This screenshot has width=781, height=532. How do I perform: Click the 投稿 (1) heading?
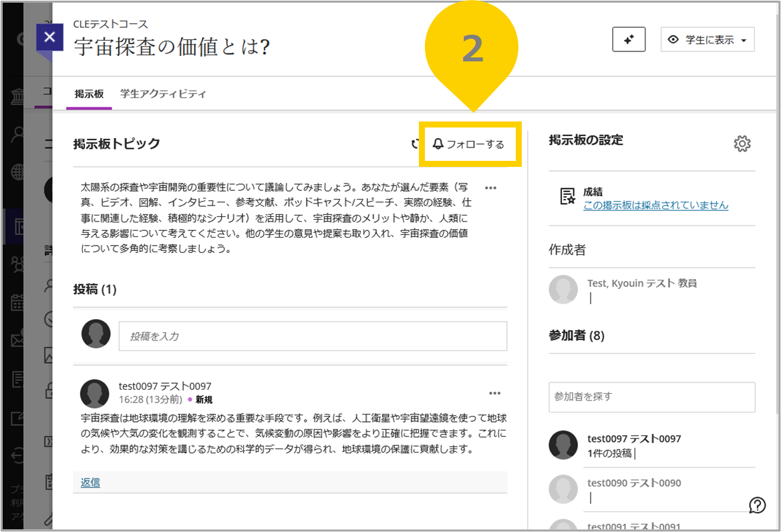pos(95,290)
